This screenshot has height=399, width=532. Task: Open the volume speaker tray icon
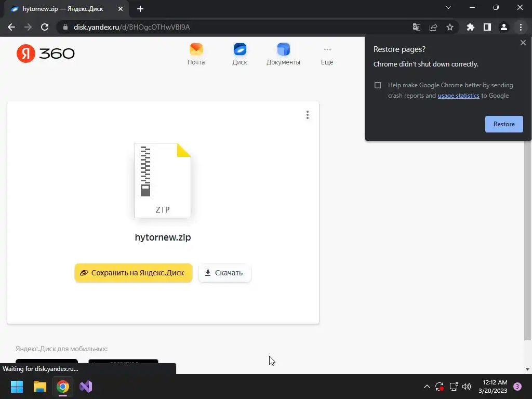(467, 387)
